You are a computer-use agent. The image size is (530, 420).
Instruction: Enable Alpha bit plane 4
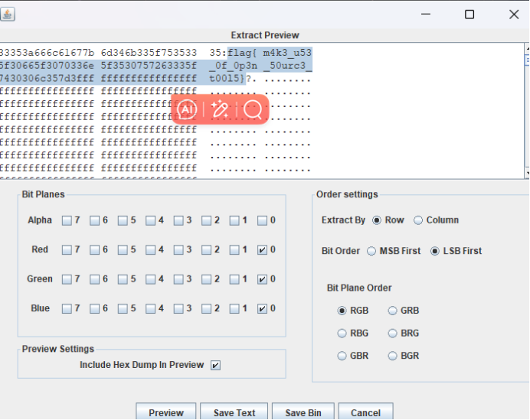(x=150, y=221)
